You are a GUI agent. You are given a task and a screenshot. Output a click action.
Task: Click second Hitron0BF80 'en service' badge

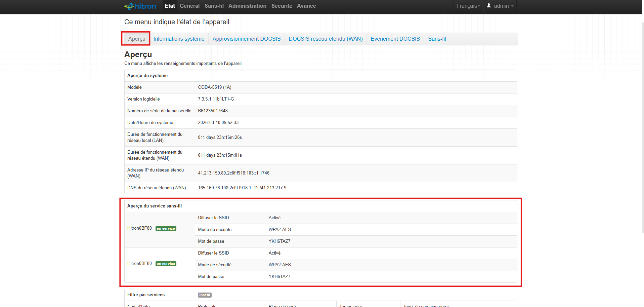click(x=166, y=264)
